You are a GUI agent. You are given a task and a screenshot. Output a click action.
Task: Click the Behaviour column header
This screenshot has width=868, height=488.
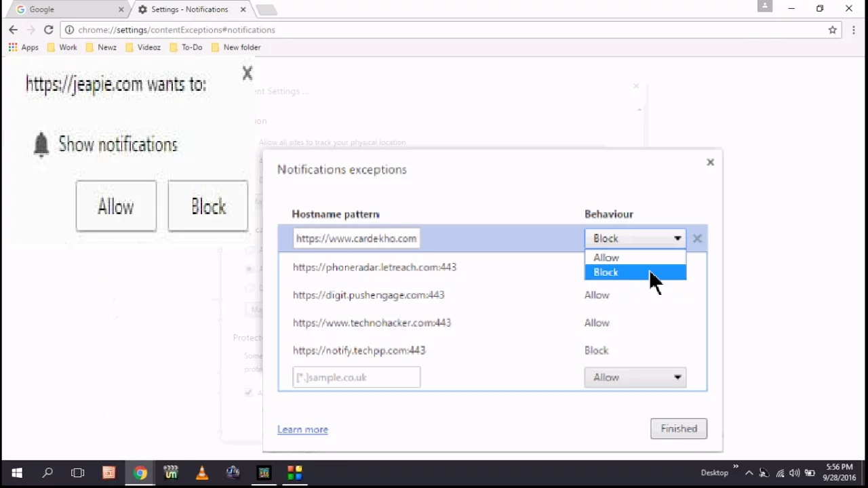pyautogui.click(x=609, y=214)
